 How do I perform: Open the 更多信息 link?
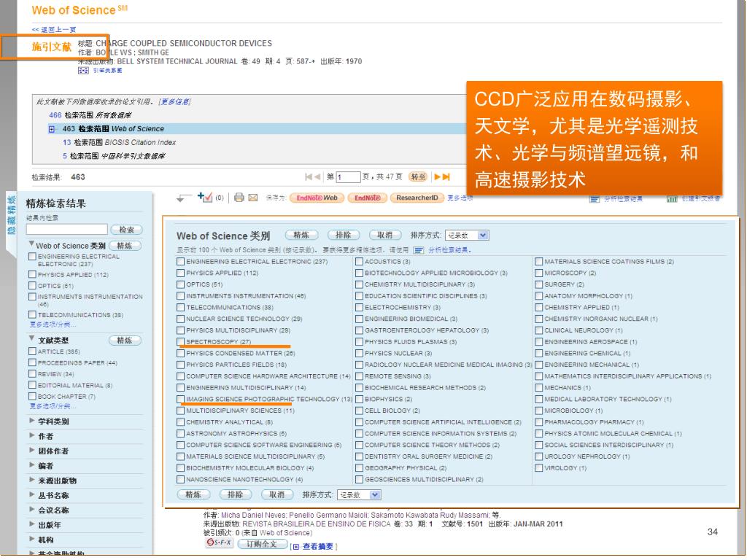click(x=175, y=102)
